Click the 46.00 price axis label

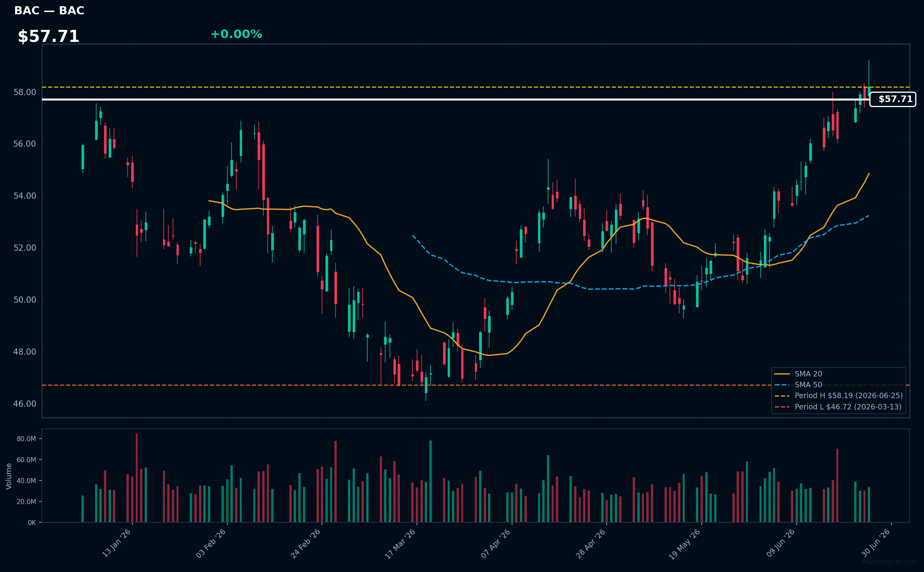pos(25,404)
